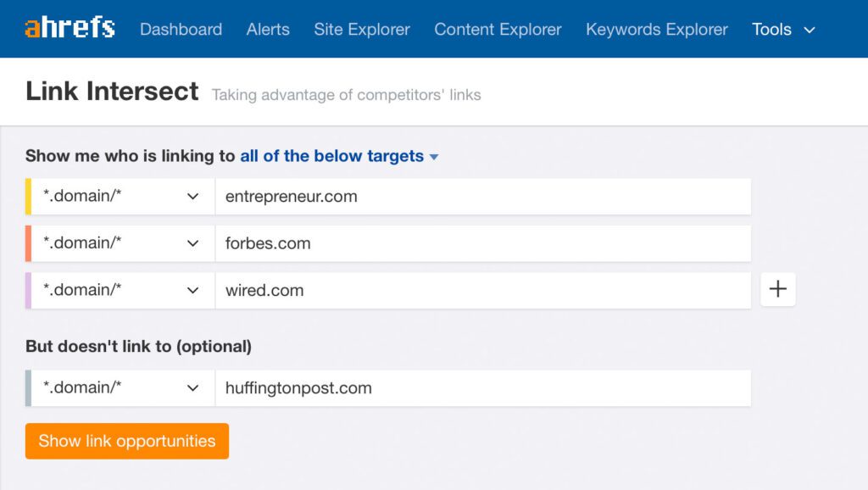Navigate to Keywords Explorer
The width and height of the screenshot is (868, 490).
point(656,29)
